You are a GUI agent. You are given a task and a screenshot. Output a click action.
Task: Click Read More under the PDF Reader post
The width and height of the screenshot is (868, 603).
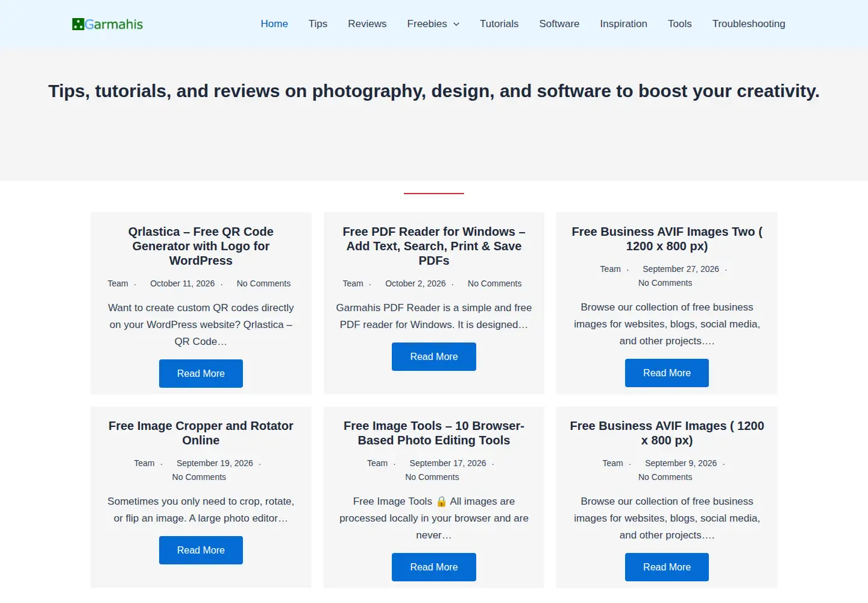(434, 356)
